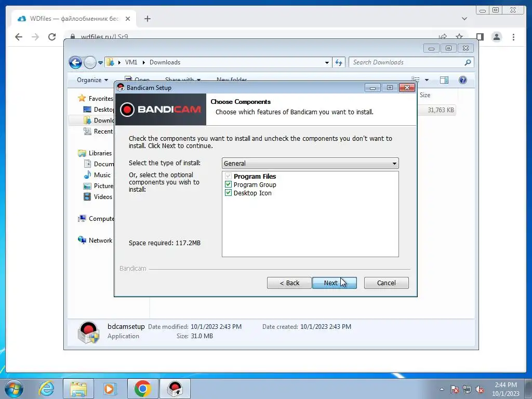Bookmark this page with the star icon
The image size is (532, 399).
coord(459,36)
